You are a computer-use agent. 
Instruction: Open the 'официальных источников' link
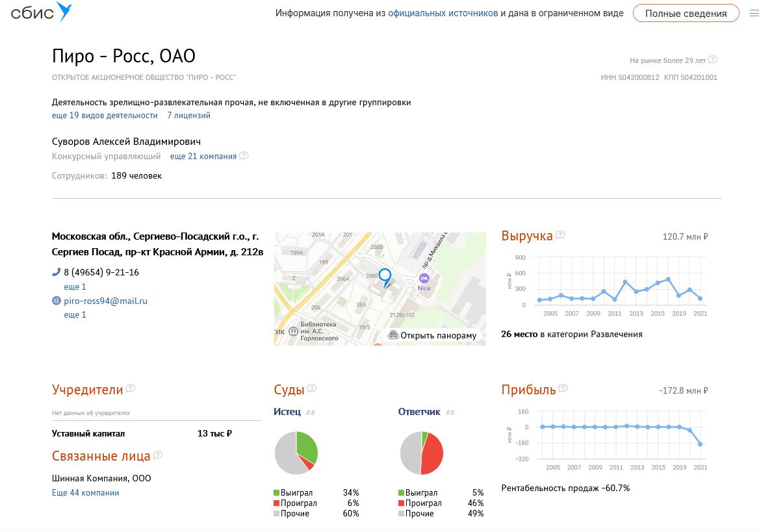pyautogui.click(x=443, y=13)
